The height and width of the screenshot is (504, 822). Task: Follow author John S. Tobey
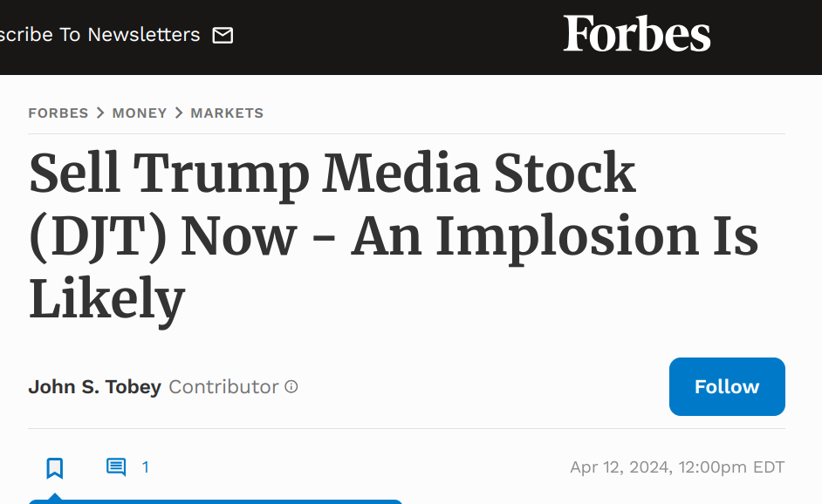click(727, 386)
